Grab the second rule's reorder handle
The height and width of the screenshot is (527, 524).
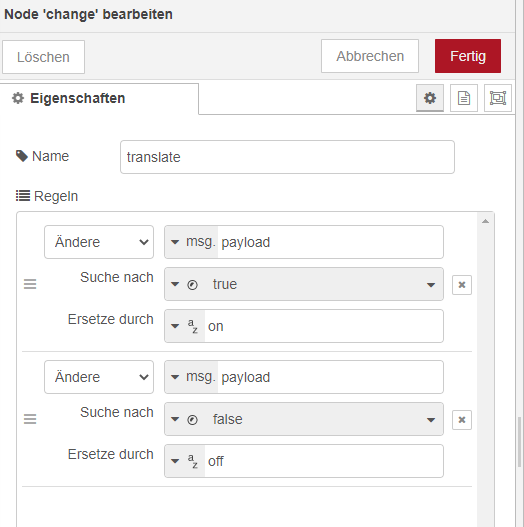pyautogui.click(x=30, y=419)
